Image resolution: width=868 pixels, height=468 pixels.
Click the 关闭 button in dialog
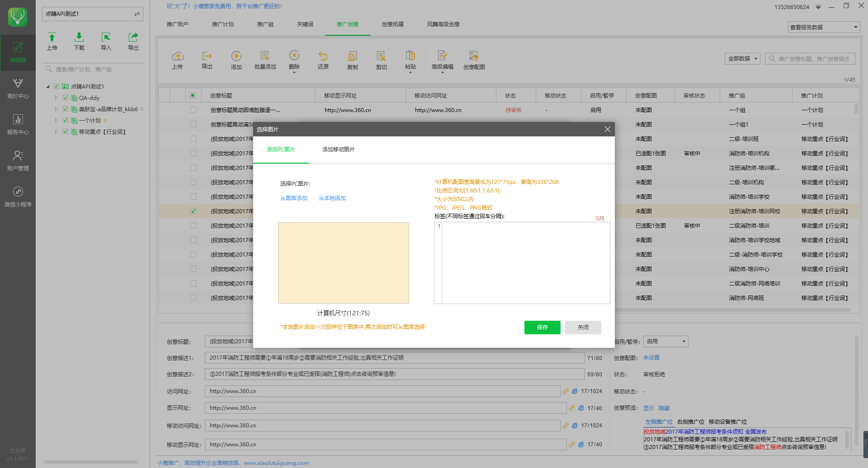point(583,328)
